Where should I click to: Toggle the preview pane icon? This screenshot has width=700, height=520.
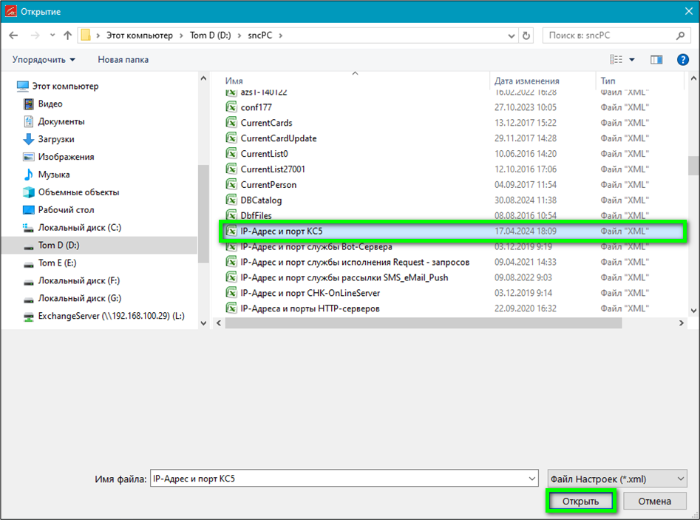pyautogui.click(x=656, y=60)
